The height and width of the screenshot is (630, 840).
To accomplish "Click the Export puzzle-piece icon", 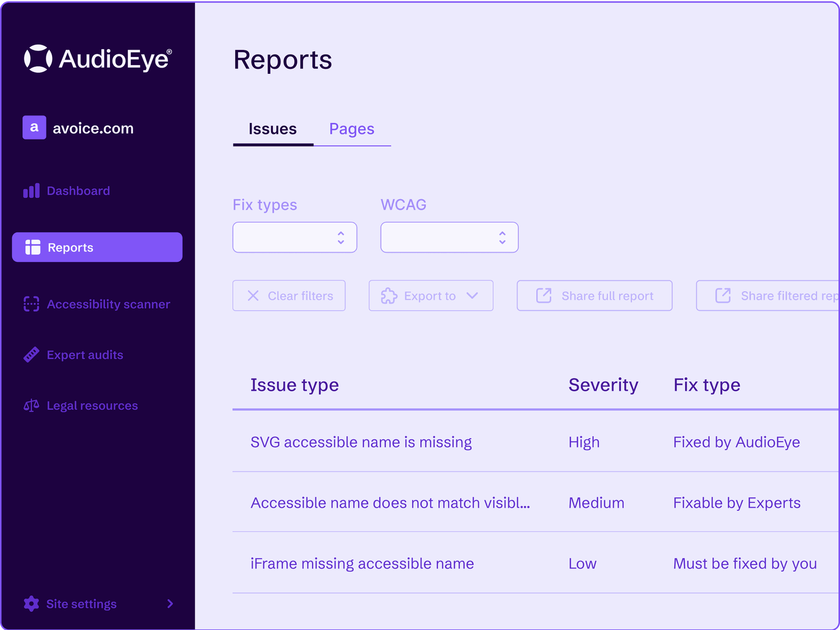I will coord(388,296).
